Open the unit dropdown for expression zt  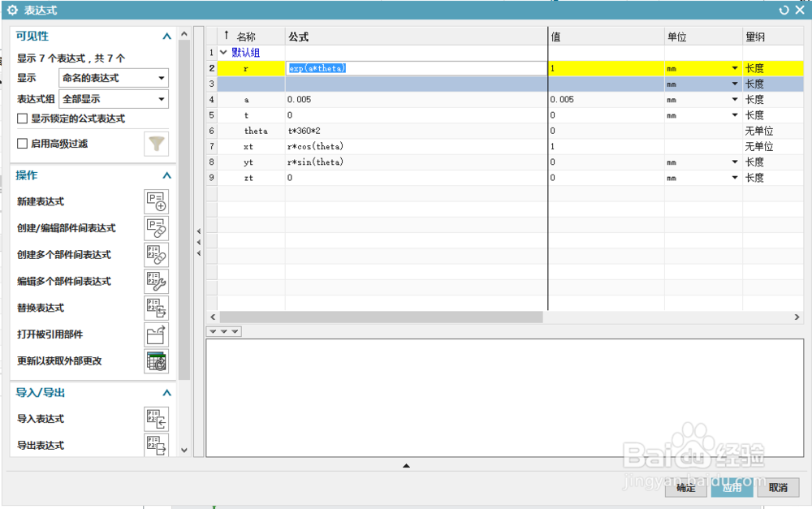(734, 178)
